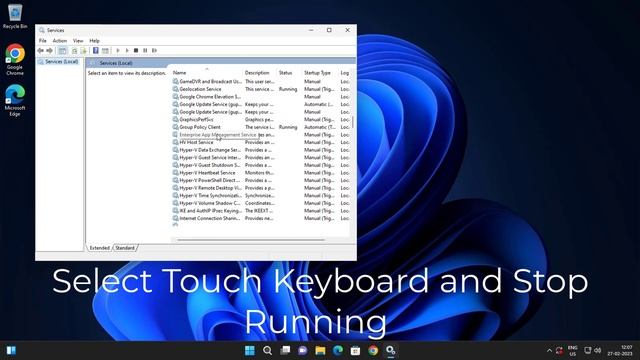640x360 pixels.
Task: Click the Services app taskbar icon
Action: [391, 350]
